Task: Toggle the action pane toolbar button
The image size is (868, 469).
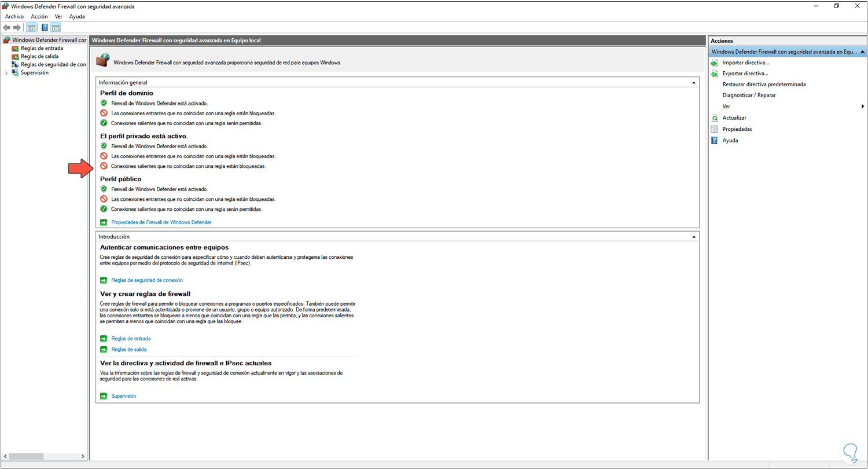Action: point(56,27)
